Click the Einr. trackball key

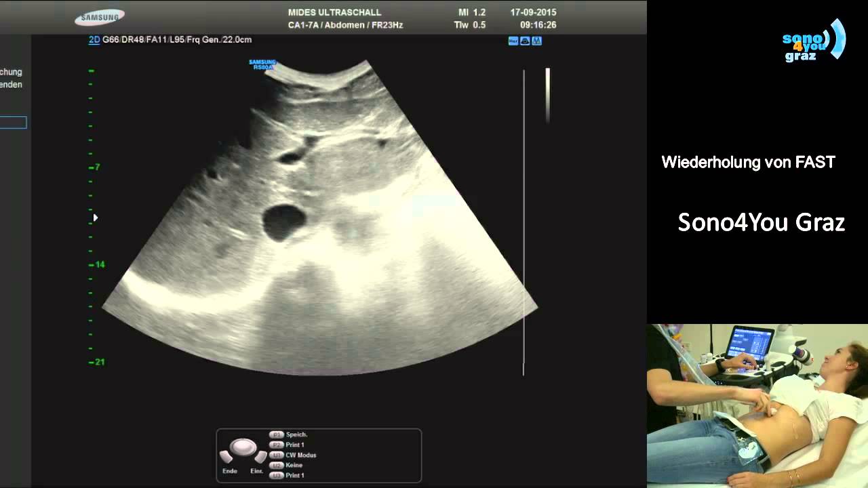pos(260,457)
